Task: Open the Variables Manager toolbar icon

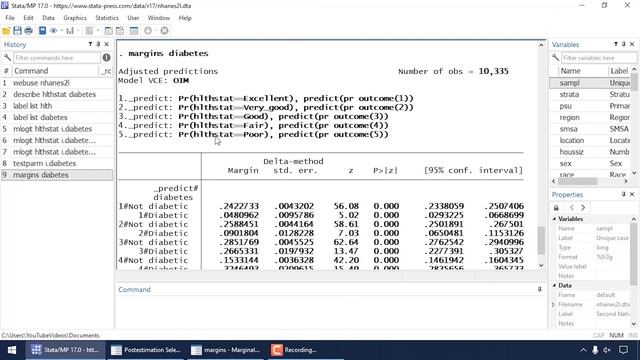Action: pos(134,31)
